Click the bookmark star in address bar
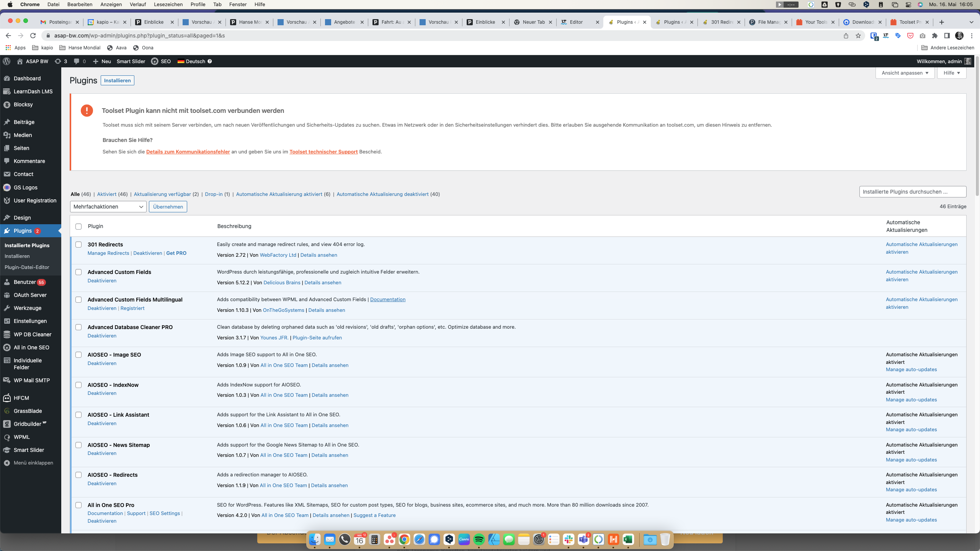This screenshot has width=980, height=551. tap(858, 36)
